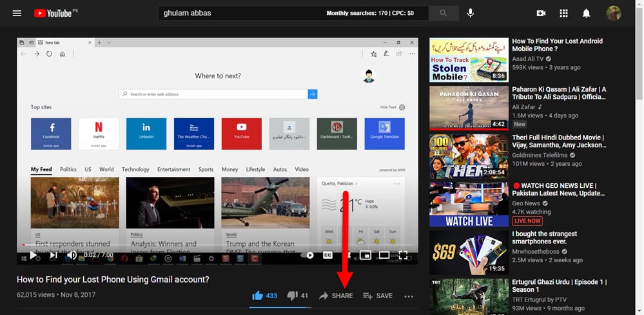Click SAVE to add to a playlist
This screenshot has height=315, width=644.
point(378,296)
